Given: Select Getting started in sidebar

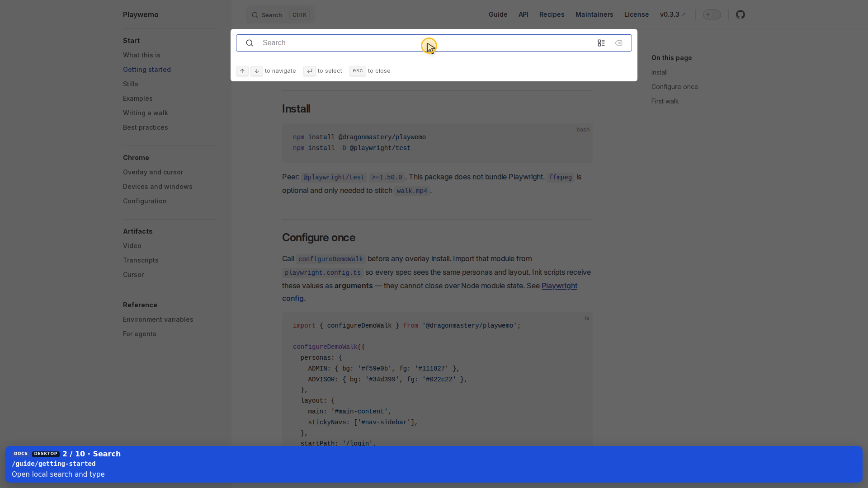Looking at the screenshot, I should pyautogui.click(x=147, y=70).
